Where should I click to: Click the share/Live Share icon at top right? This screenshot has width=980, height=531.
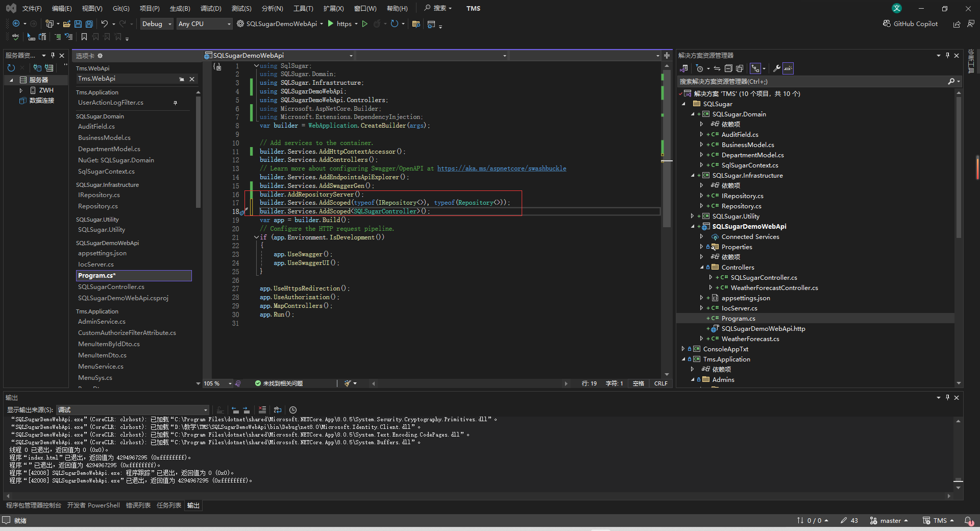(x=957, y=24)
